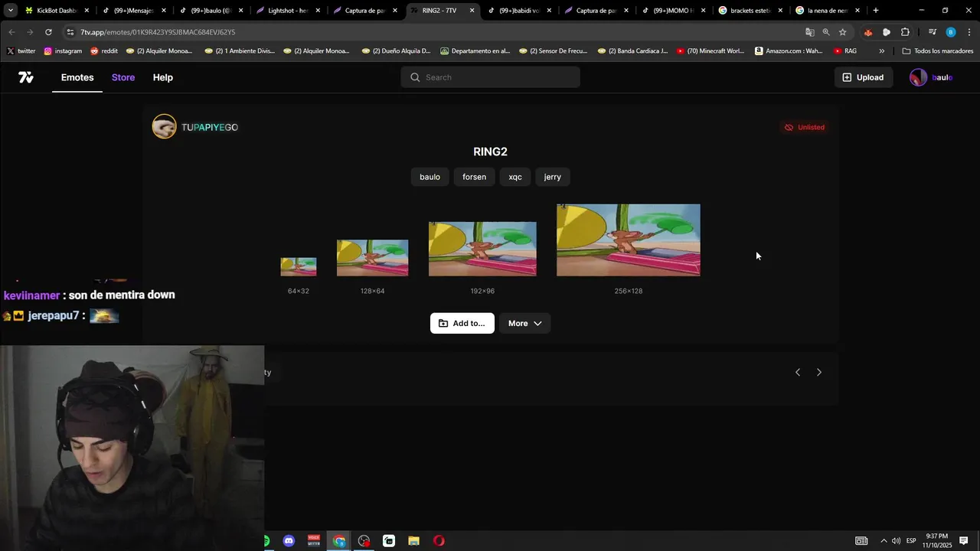Open the baulo username menu
980x551 pixels.
click(942, 77)
